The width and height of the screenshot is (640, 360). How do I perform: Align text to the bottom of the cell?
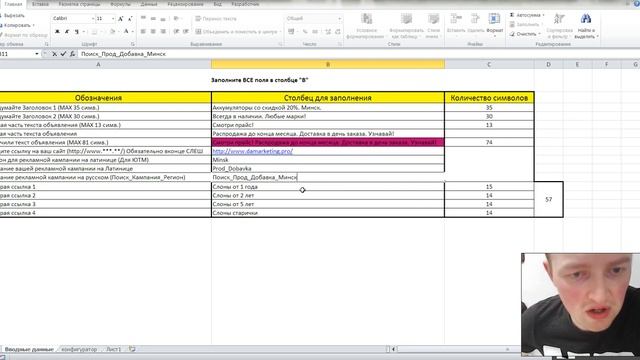coord(163,19)
